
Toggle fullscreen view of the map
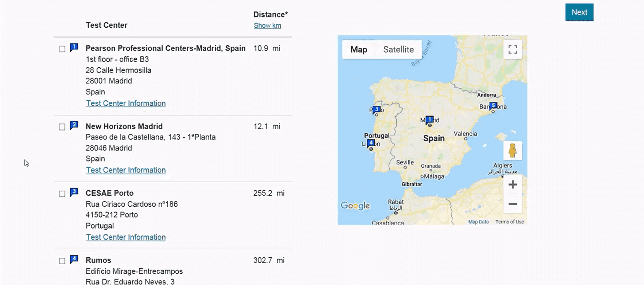click(513, 49)
